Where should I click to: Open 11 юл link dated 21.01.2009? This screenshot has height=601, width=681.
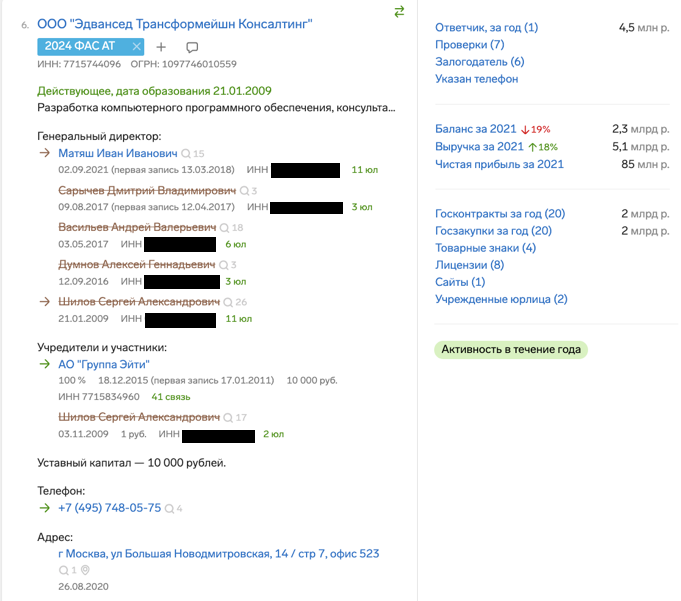click(x=238, y=319)
